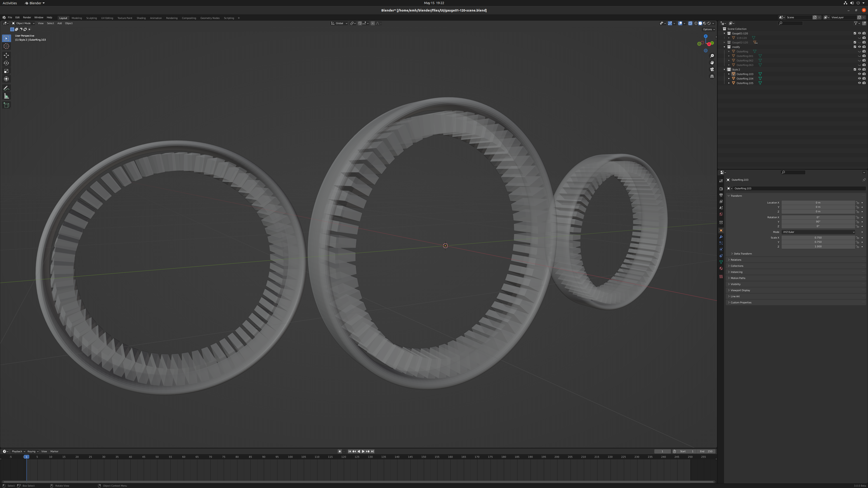This screenshot has width=868, height=488.
Task: Collapse the modify collection in outliner
Action: (724, 47)
